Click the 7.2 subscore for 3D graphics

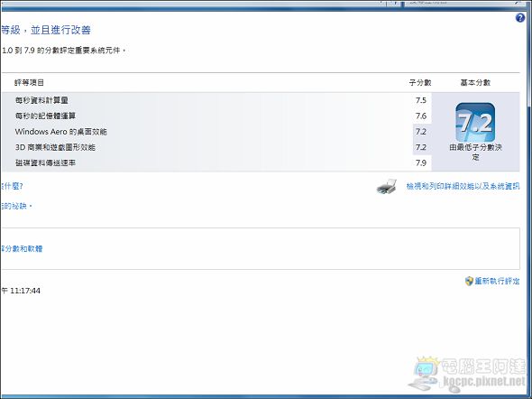point(421,147)
